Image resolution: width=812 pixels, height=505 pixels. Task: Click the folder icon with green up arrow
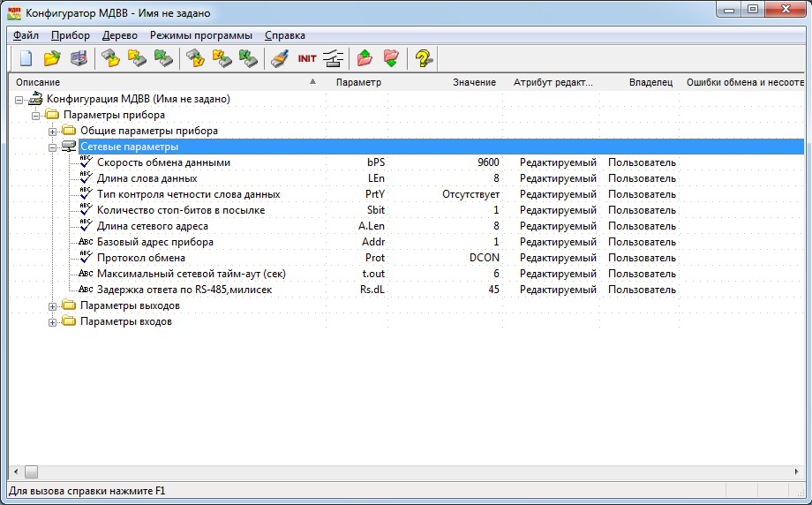(x=365, y=59)
